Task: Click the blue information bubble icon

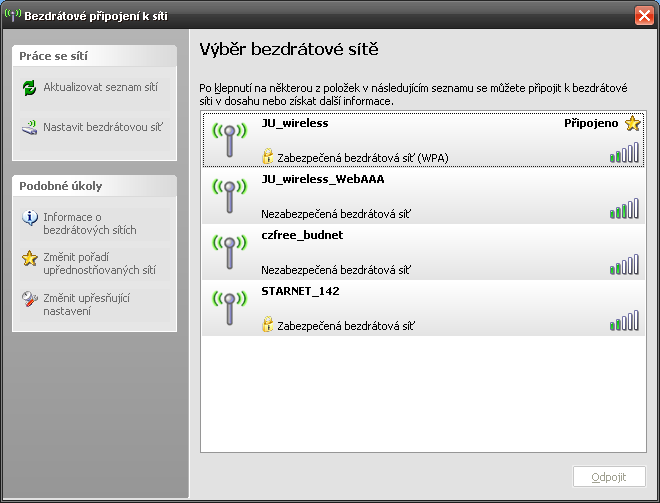Action: point(30,218)
